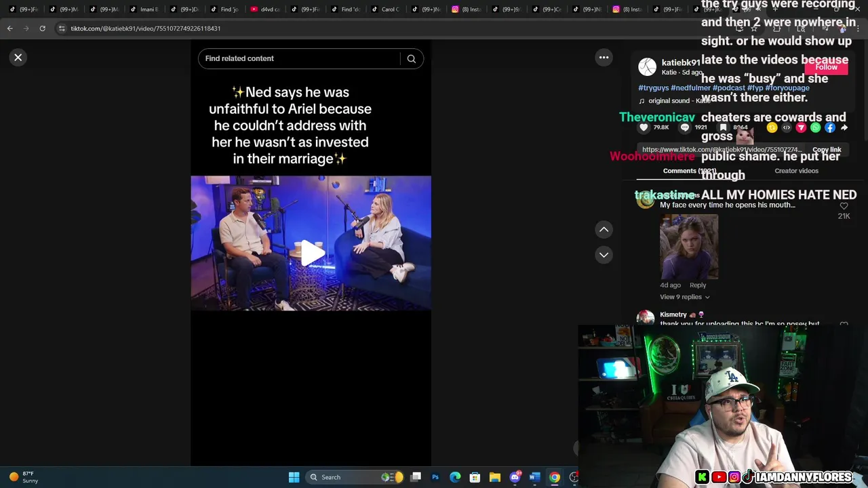
Task: Switch to the Creator videos tab
Action: (x=796, y=171)
